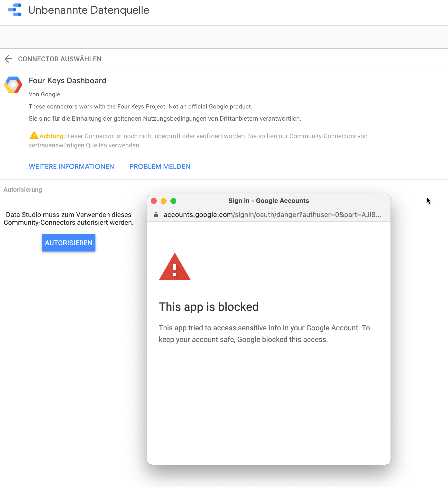Click the Four Keys Dashboard connector icon

tap(13, 85)
